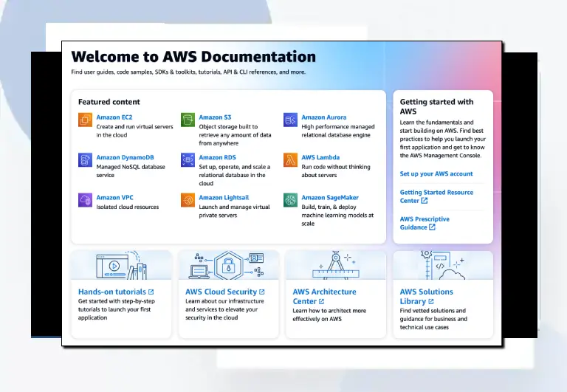This screenshot has width=567, height=392.
Task: Click external-link icon after AWS Prescriptive Guidance
Action: (432, 227)
